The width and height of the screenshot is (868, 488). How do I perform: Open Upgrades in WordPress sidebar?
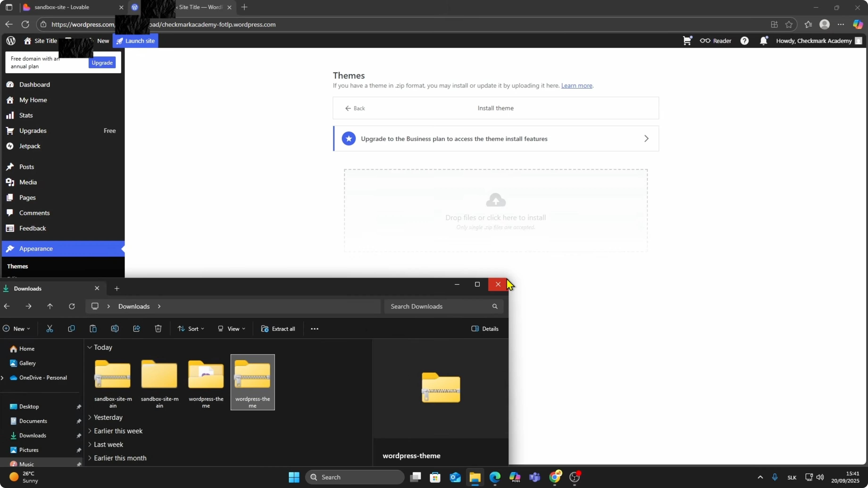coord(63,131)
